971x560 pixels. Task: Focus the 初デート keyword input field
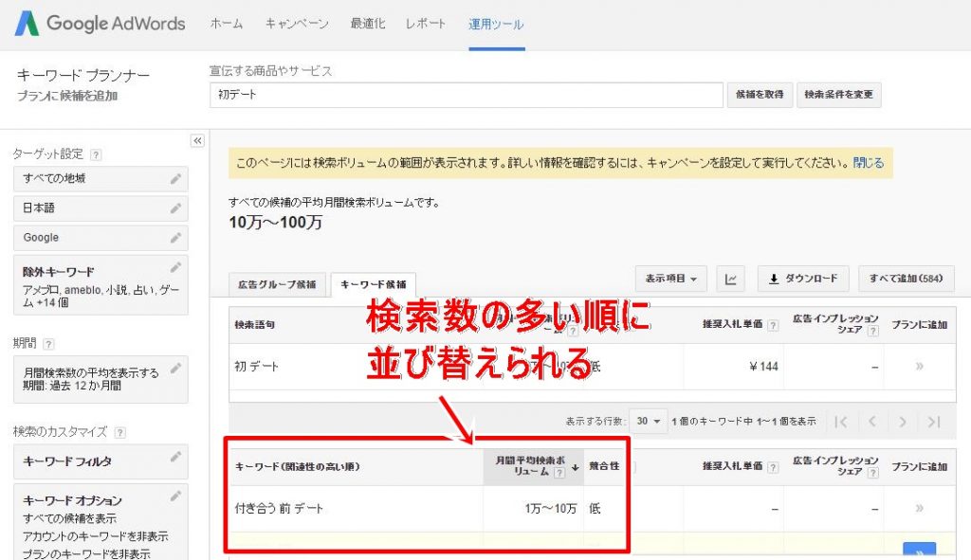point(467,95)
